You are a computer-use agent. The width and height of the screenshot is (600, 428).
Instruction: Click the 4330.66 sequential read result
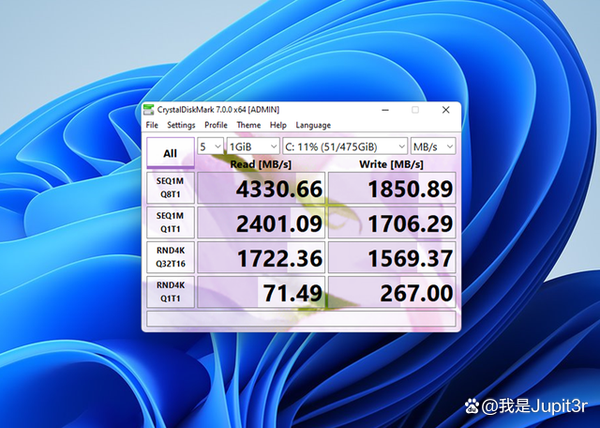260,188
